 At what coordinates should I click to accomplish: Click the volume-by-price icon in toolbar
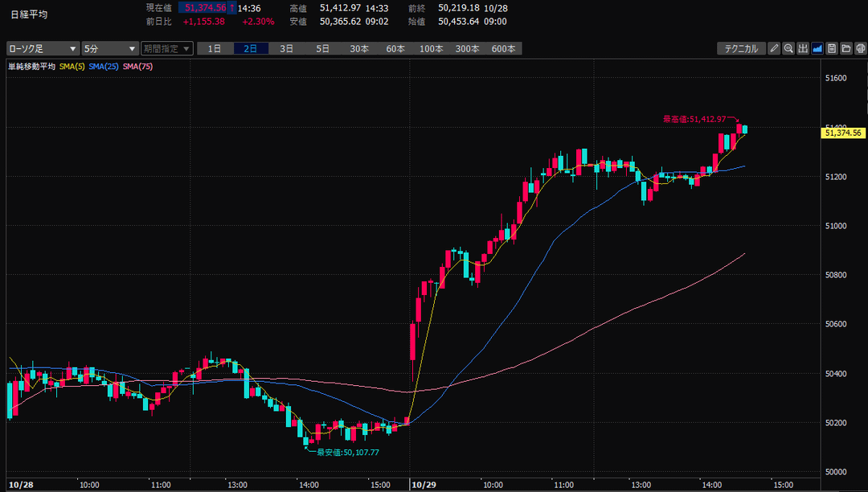pos(802,48)
